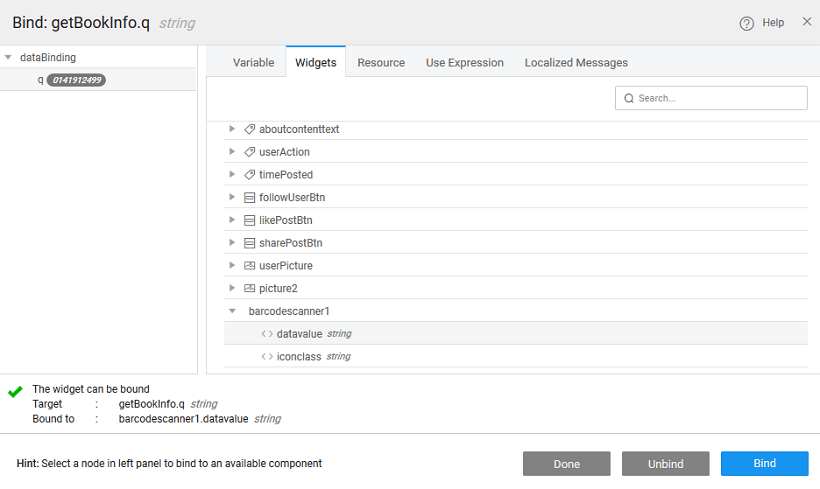Click the button widget icon beside likePostBtn
This screenshot has height=489, width=820.
coord(249,220)
